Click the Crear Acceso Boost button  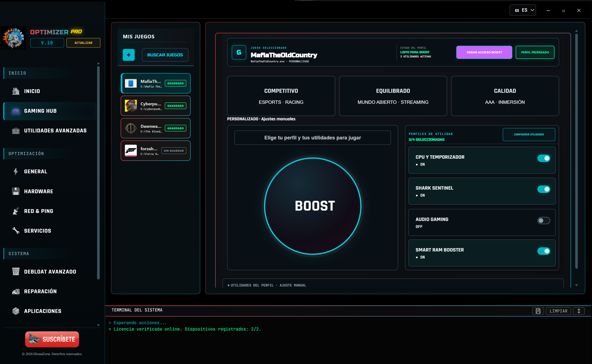pos(484,52)
